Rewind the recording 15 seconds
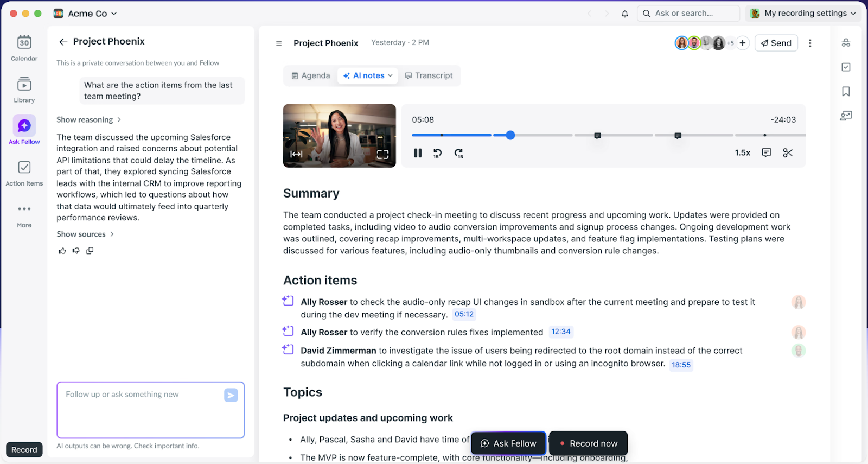Viewport: 868px width, 464px height. [437, 154]
